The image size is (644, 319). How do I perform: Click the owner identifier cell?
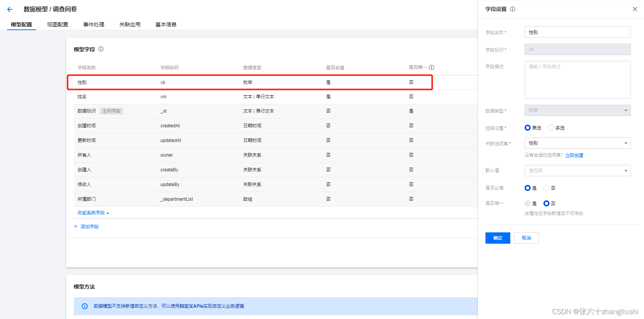(166, 155)
